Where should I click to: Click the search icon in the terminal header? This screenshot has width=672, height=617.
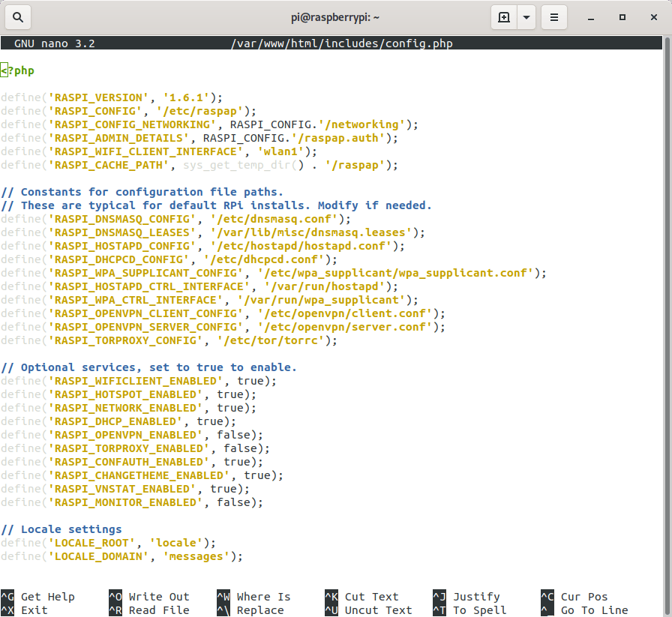click(x=17, y=16)
